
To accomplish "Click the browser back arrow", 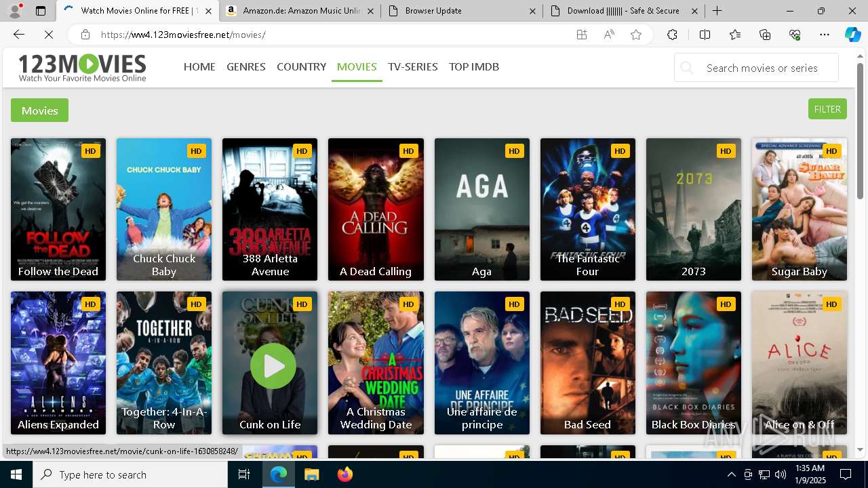I will tap(19, 35).
